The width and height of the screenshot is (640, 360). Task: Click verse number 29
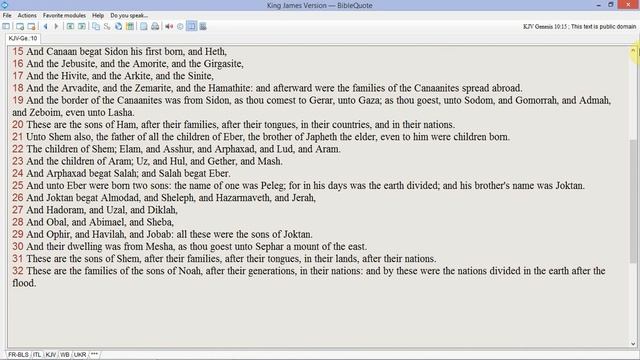click(18, 234)
